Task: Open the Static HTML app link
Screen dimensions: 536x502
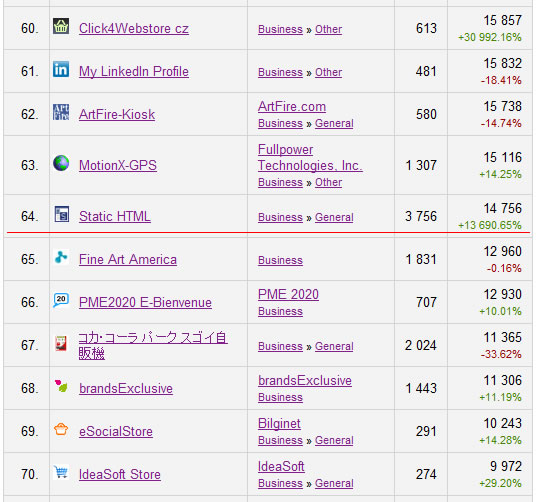Action: [115, 216]
